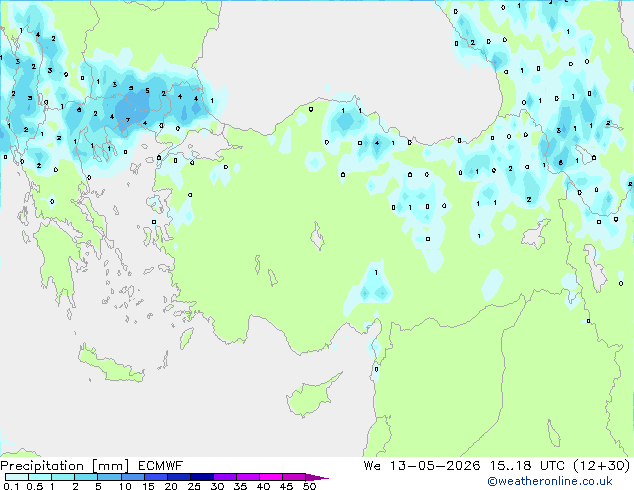The width and height of the screenshot is (634, 490).
Task: Click the '15..18 UTC' time range text
Action: pyautogui.click(x=526, y=466)
